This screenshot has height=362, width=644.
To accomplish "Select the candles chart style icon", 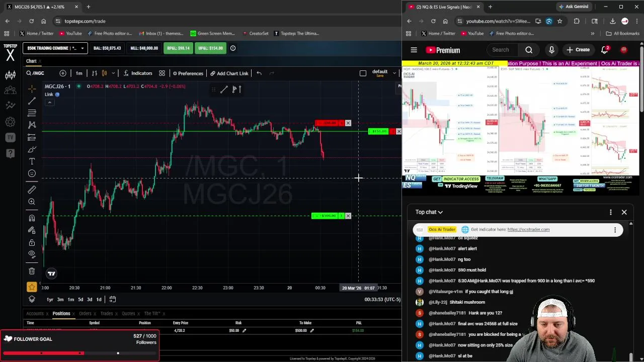I will tap(105, 73).
